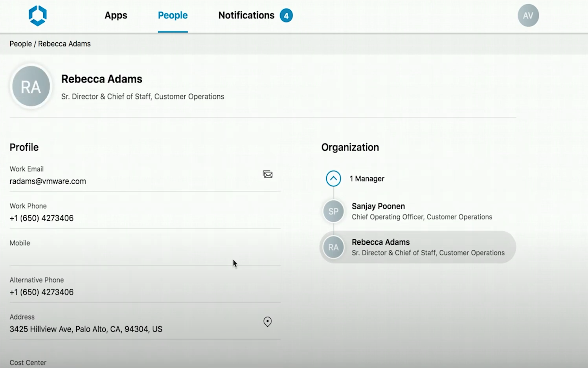Click the Workspace ONE hexagon logo

pyautogui.click(x=37, y=16)
